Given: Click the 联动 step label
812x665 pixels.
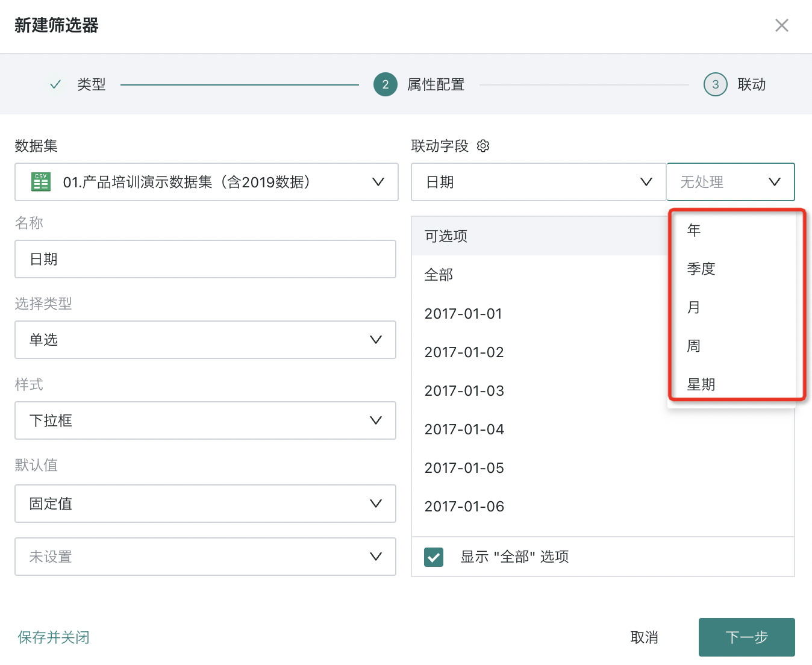Looking at the screenshot, I should point(752,84).
